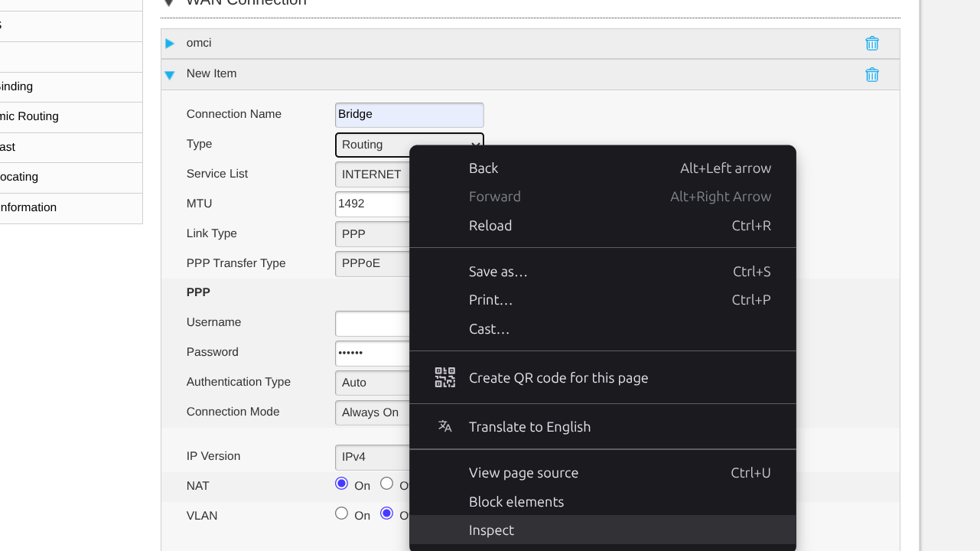The image size is (980, 551).
Task: Select VLAN On radio button
Action: (341, 514)
